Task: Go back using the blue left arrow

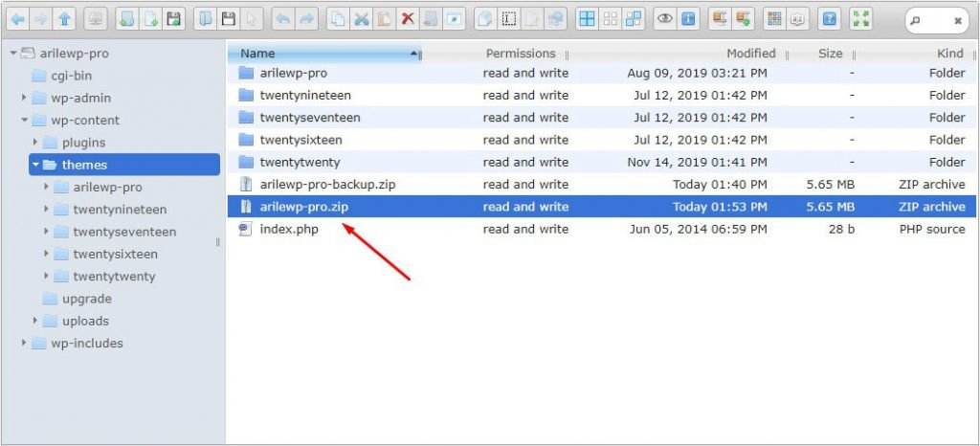Action: (18, 19)
